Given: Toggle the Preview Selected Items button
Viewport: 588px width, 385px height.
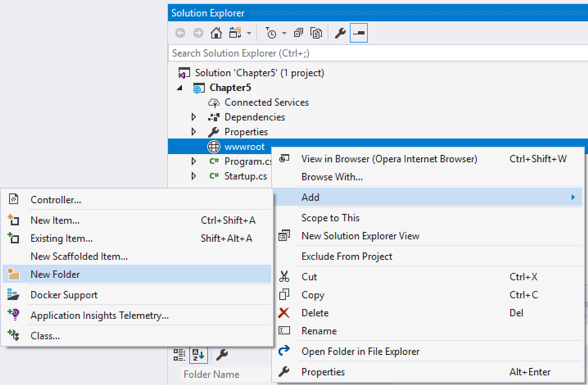Looking at the screenshot, I should tap(359, 33).
